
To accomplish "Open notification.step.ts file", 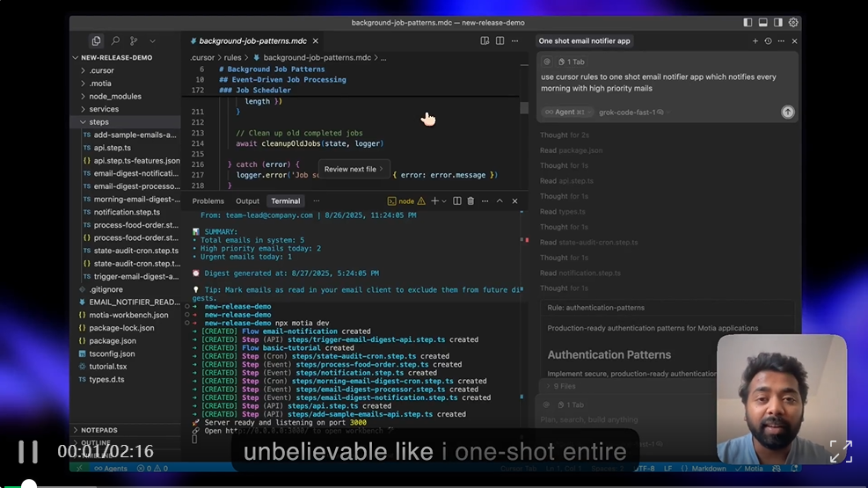I will click(127, 212).
